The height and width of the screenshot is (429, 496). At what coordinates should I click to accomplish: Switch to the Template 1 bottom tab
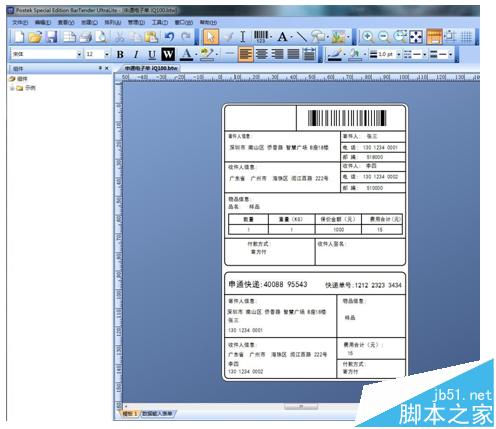click(x=130, y=414)
